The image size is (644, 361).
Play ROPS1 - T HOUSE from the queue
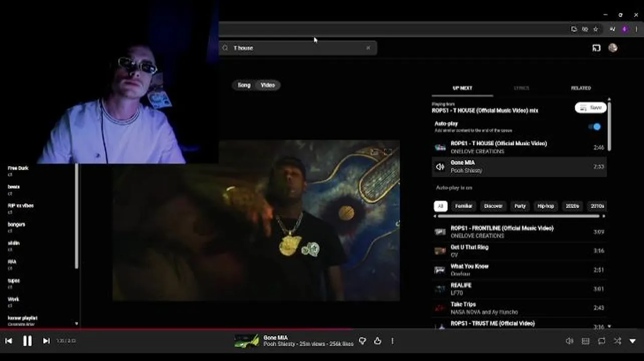(519, 147)
